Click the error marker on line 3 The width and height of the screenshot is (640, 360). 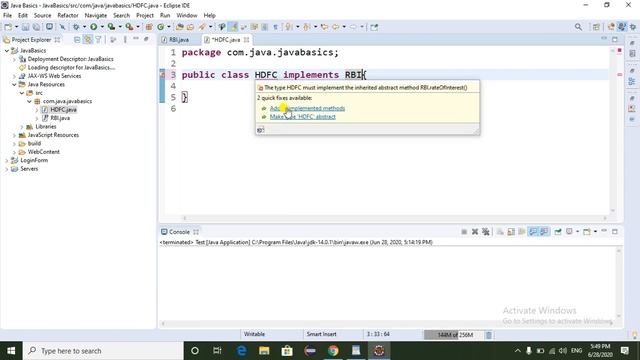tap(162, 75)
